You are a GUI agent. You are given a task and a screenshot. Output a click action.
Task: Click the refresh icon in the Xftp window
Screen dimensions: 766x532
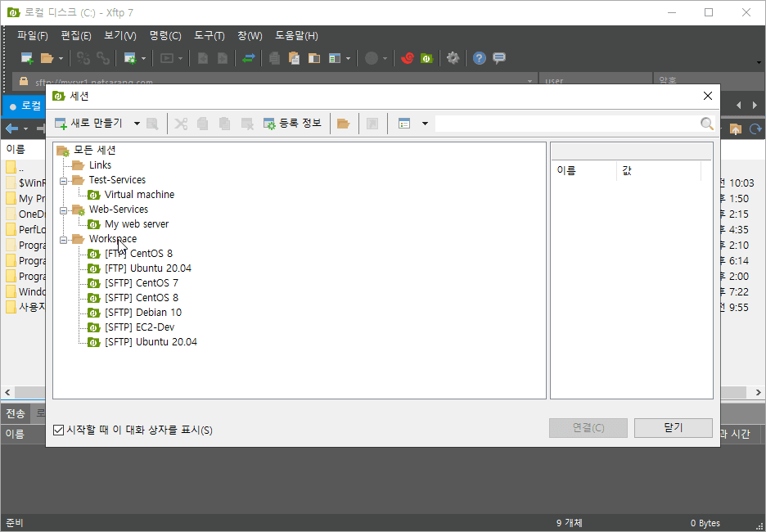click(755, 128)
